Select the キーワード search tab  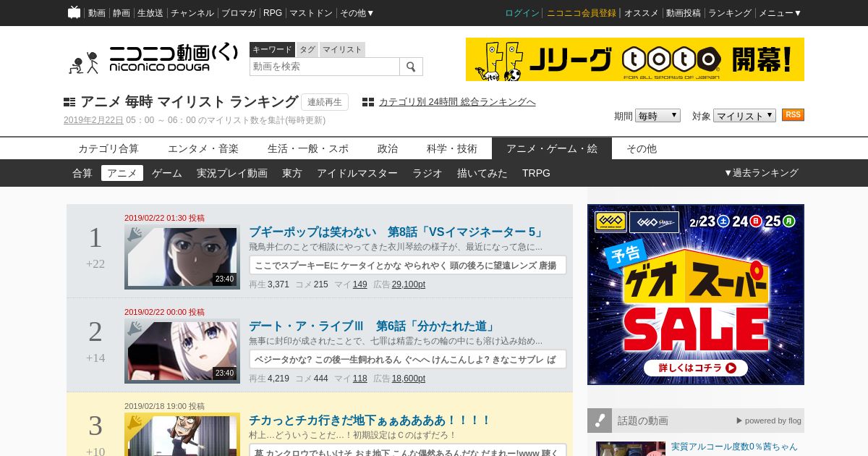coord(272,49)
